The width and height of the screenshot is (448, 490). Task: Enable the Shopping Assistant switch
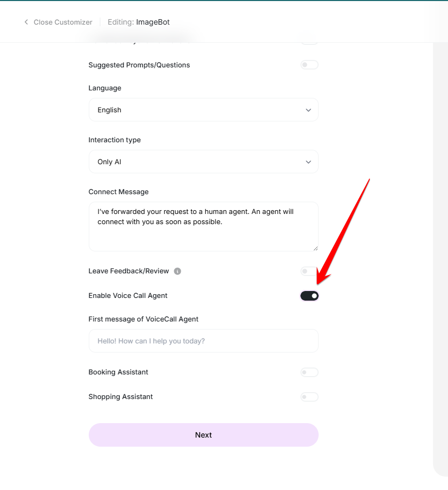coord(309,397)
